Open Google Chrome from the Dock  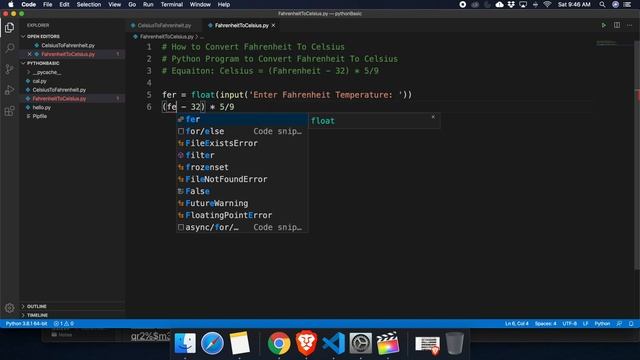pos(279,343)
